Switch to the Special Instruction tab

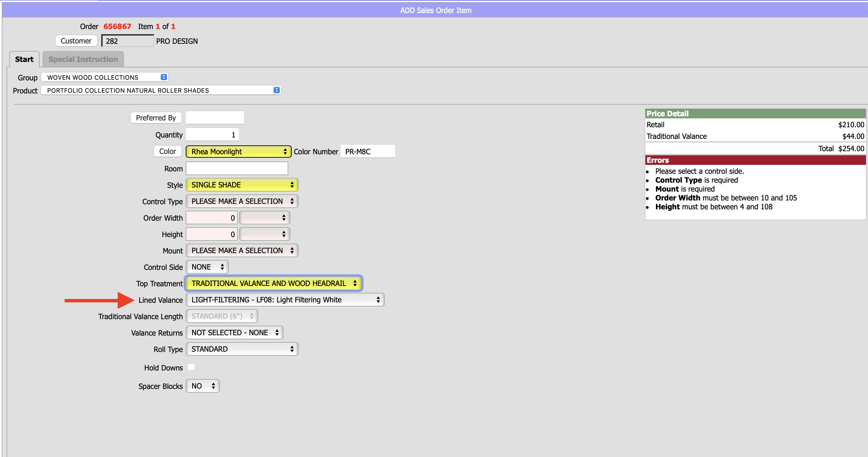point(83,59)
